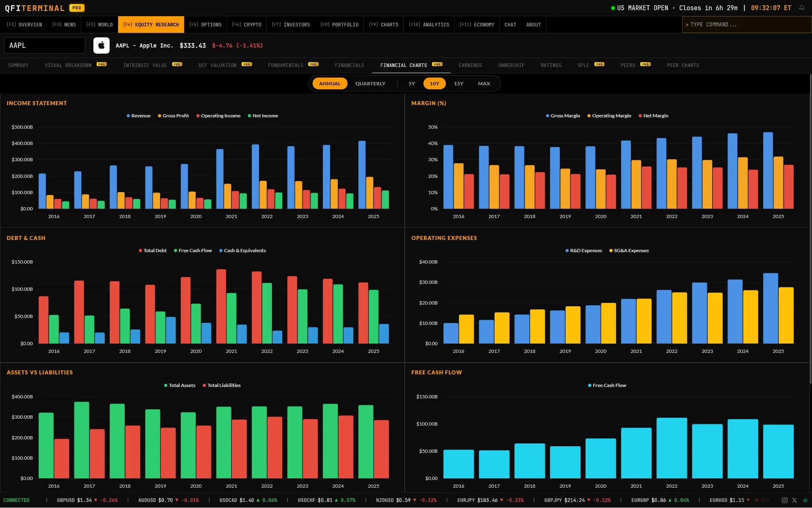Toggle Total Liabilities legend item

(222, 385)
